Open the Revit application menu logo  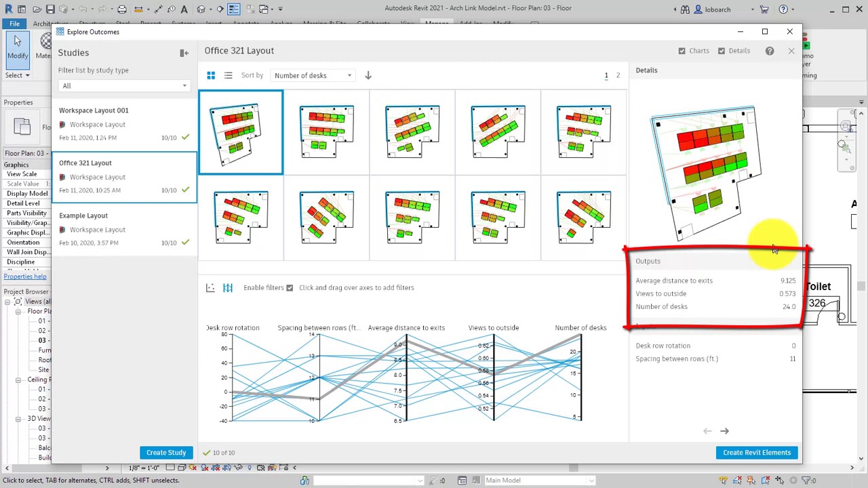point(9,9)
